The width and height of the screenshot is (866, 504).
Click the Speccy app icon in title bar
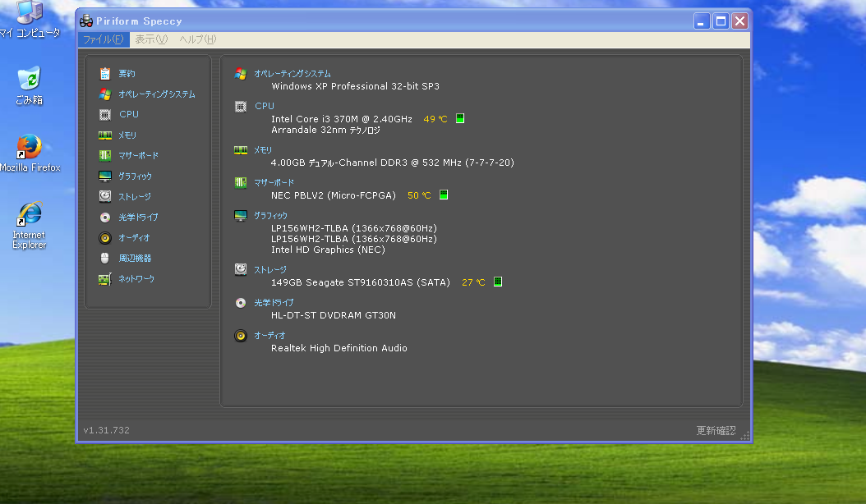tap(86, 21)
